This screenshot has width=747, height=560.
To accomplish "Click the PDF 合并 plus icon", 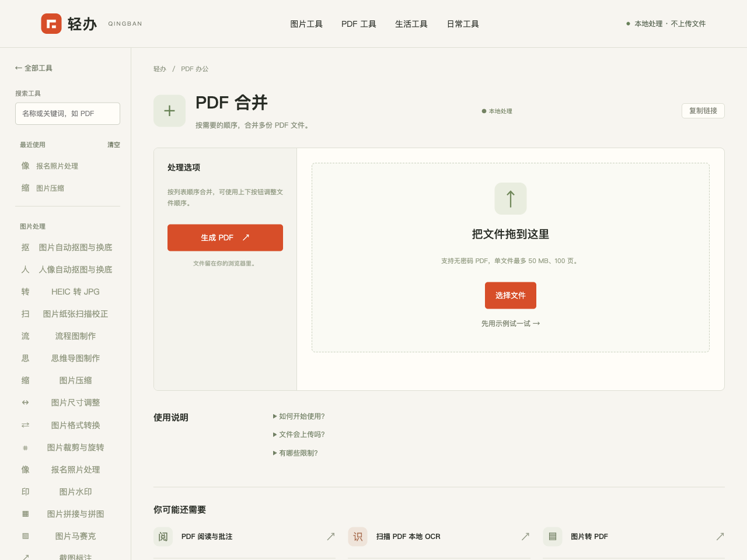I will tap(169, 111).
